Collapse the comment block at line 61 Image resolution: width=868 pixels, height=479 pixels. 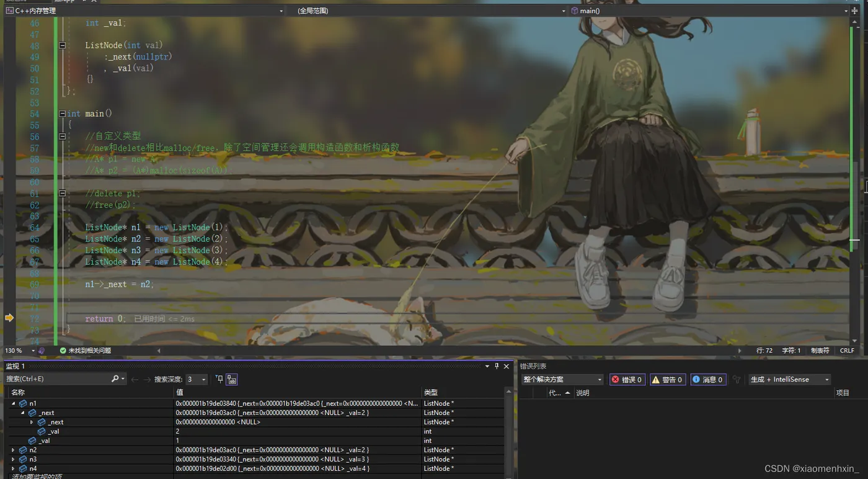click(x=62, y=194)
